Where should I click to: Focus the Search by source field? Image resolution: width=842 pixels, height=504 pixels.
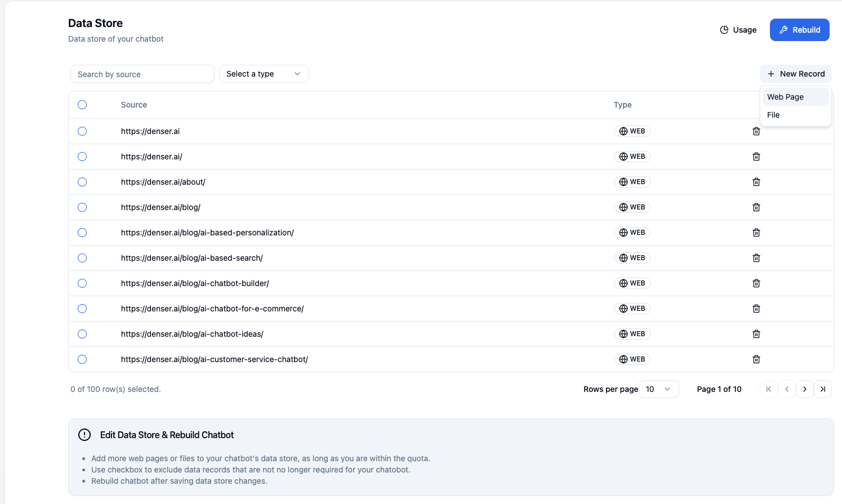click(x=142, y=74)
